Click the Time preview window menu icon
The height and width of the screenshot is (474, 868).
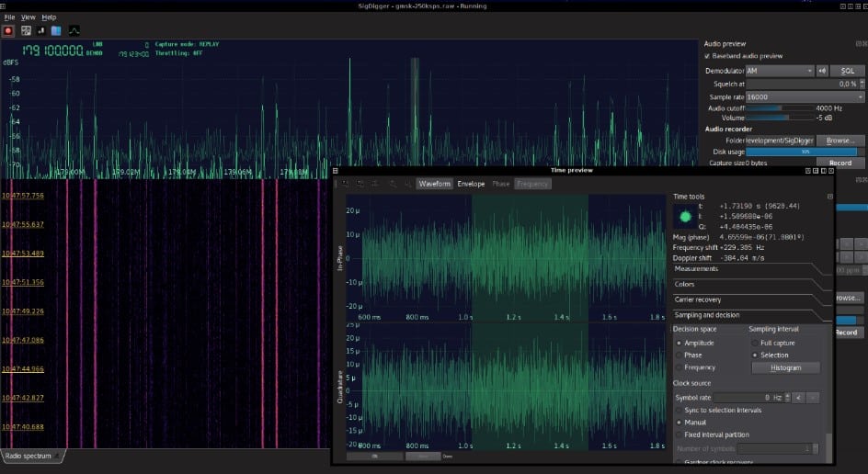click(335, 171)
